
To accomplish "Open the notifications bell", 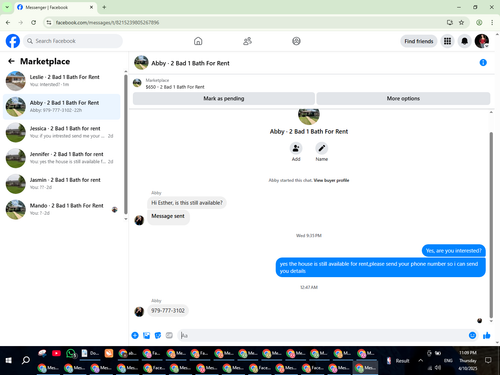I will (x=464, y=41).
